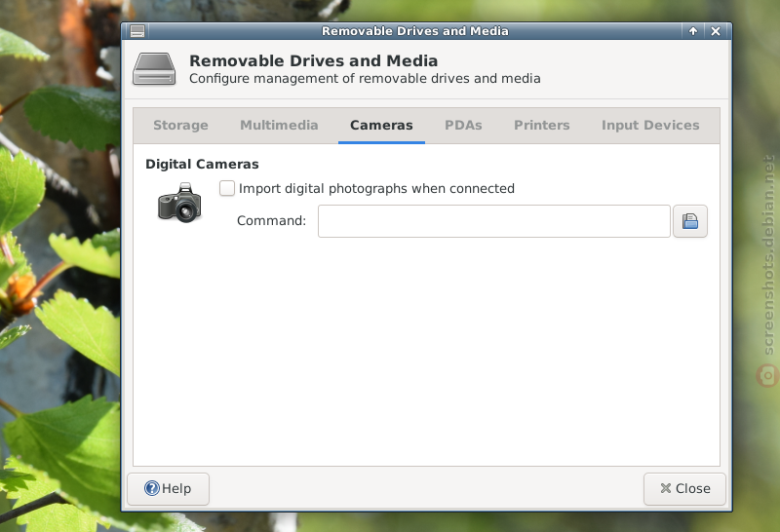The height and width of the screenshot is (532, 780).
Task: Enable Import digital photographs when connected
Action: point(227,188)
